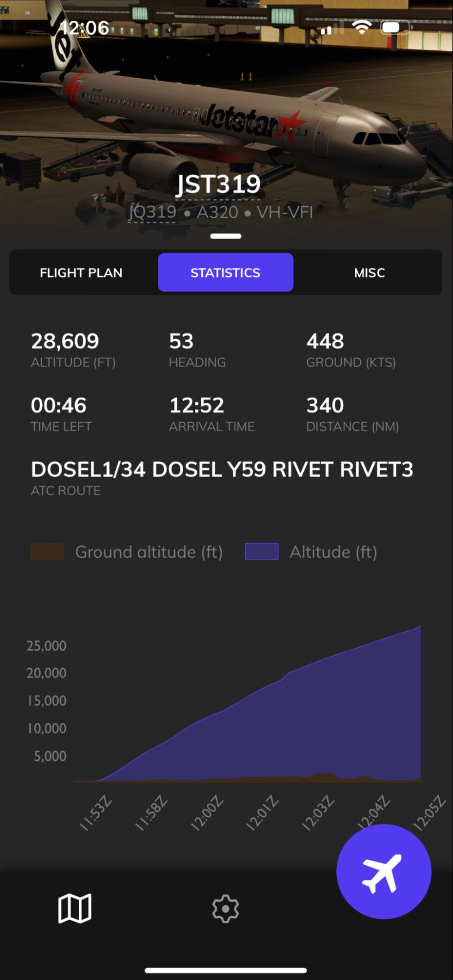Screen dimensions: 453x980
Task: Tap the Wi-Fi status icon
Action: pos(362,27)
